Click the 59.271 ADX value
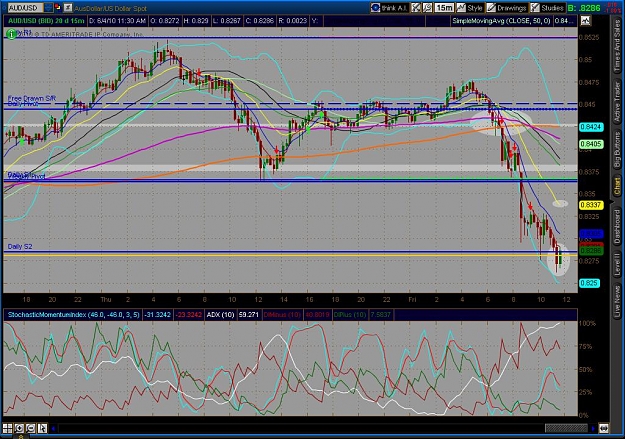 [x=248, y=315]
